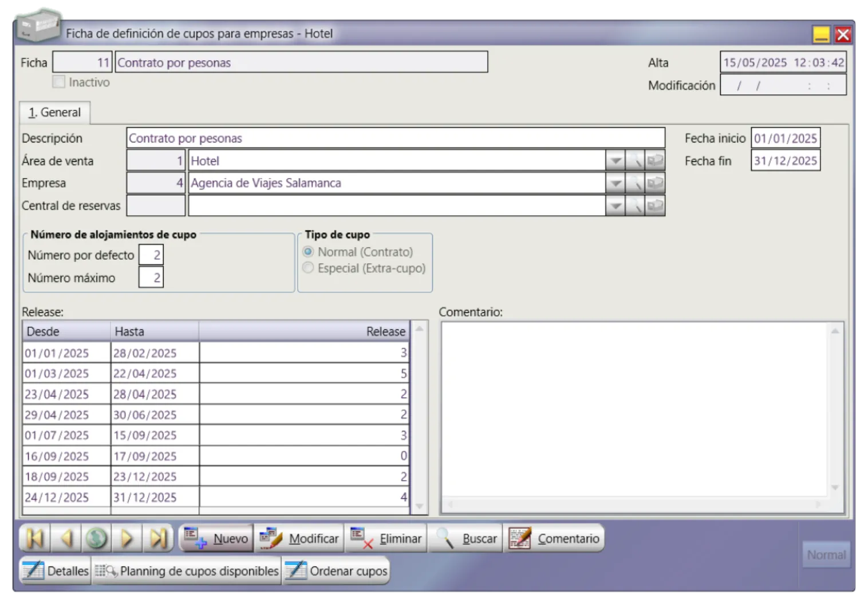
Task: Jump to the last record icon
Action: [157, 538]
